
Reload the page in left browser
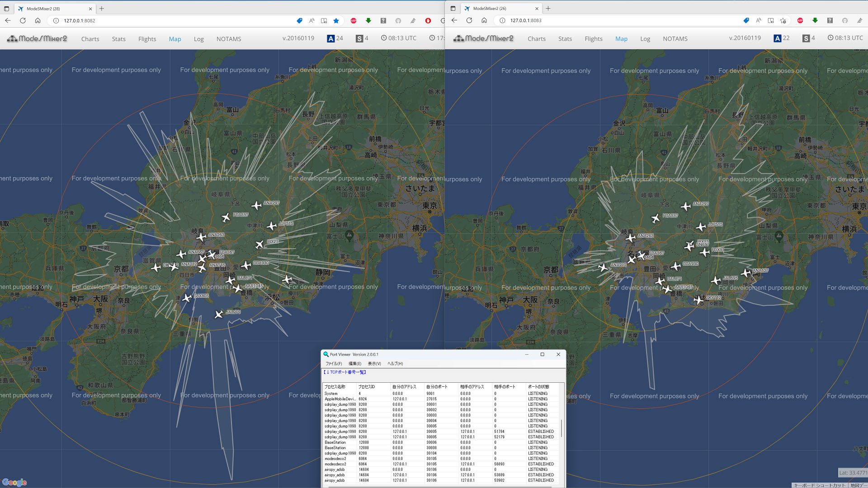pyautogui.click(x=23, y=21)
